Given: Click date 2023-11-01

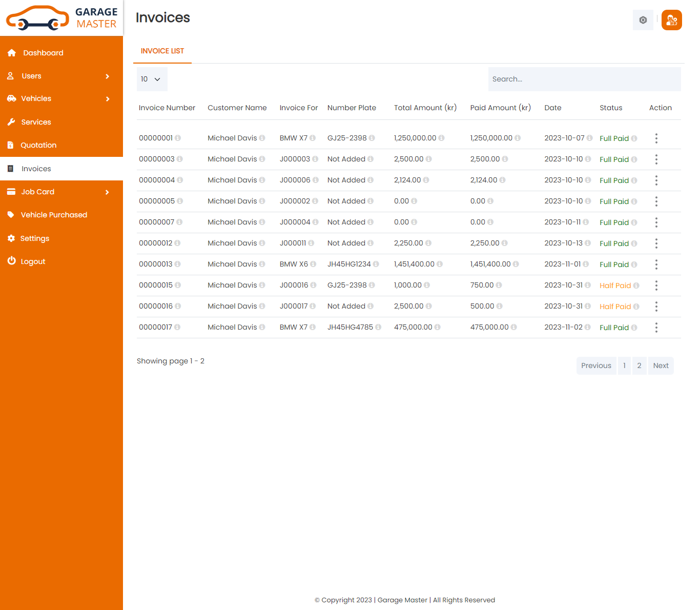Looking at the screenshot, I should click(x=563, y=264).
